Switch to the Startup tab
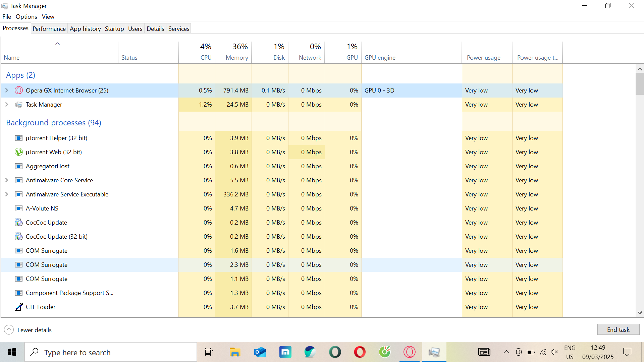 (x=114, y=29)
